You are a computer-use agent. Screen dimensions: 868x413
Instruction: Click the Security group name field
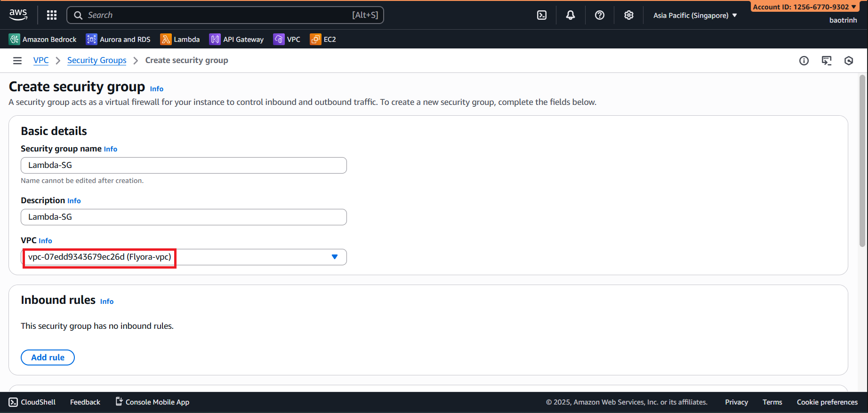(x=184, y=165)
